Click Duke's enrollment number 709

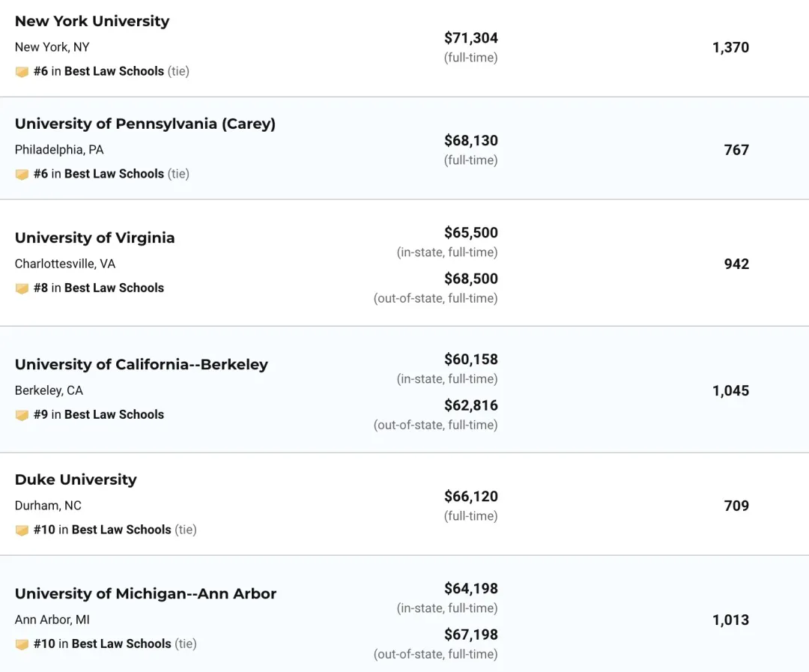click(x=736, y=506)
